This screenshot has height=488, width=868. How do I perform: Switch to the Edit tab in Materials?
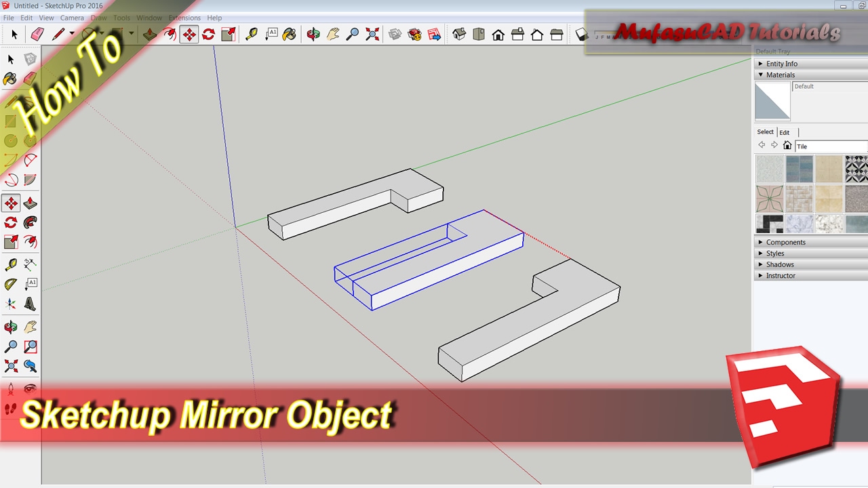pyautogui.click(x=785, y=132)
